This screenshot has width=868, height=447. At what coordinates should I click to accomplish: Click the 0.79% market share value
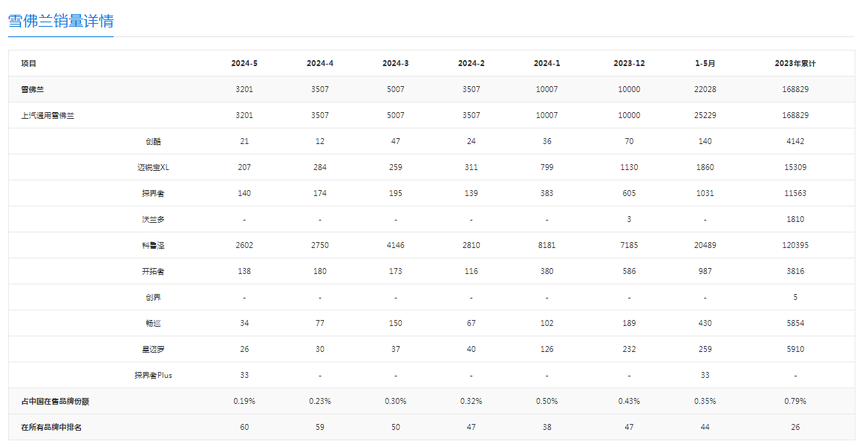point(794,401)
